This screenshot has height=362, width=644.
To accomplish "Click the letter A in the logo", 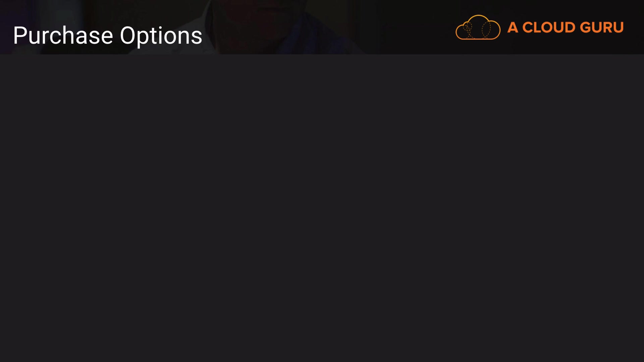I will 512,27.
